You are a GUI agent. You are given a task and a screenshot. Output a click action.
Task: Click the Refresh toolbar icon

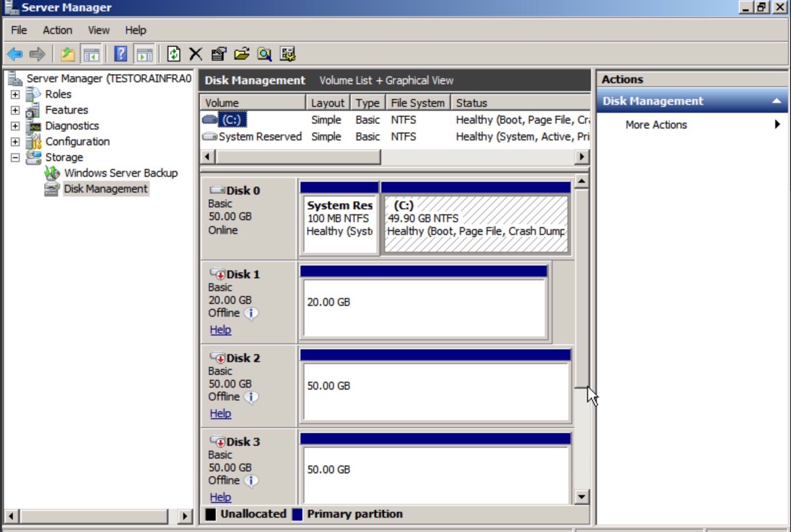(173, 54)
